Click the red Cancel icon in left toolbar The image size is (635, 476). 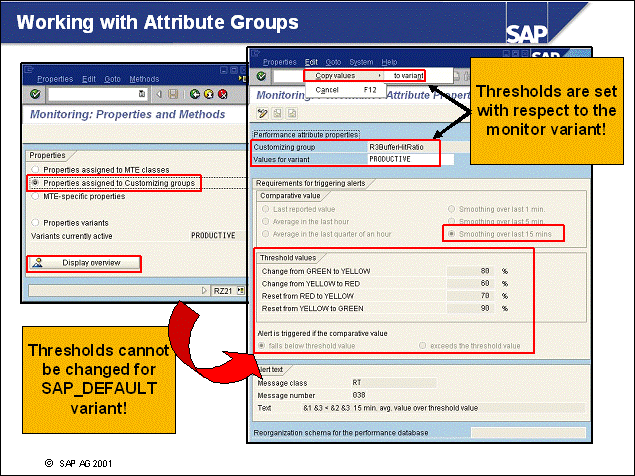pos(223,94)
